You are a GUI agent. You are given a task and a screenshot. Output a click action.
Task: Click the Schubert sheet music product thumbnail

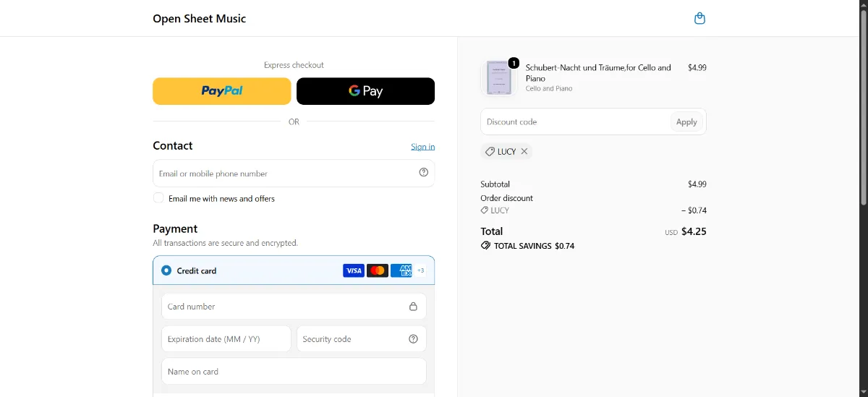(500, 78)
